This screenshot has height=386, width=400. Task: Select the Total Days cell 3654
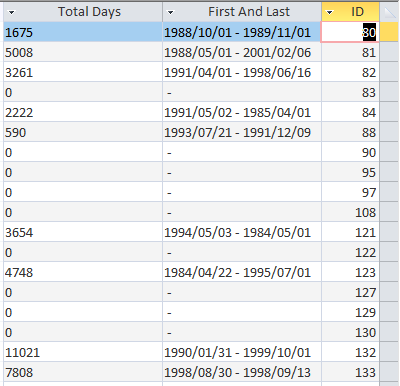click(x=83, y=232)
